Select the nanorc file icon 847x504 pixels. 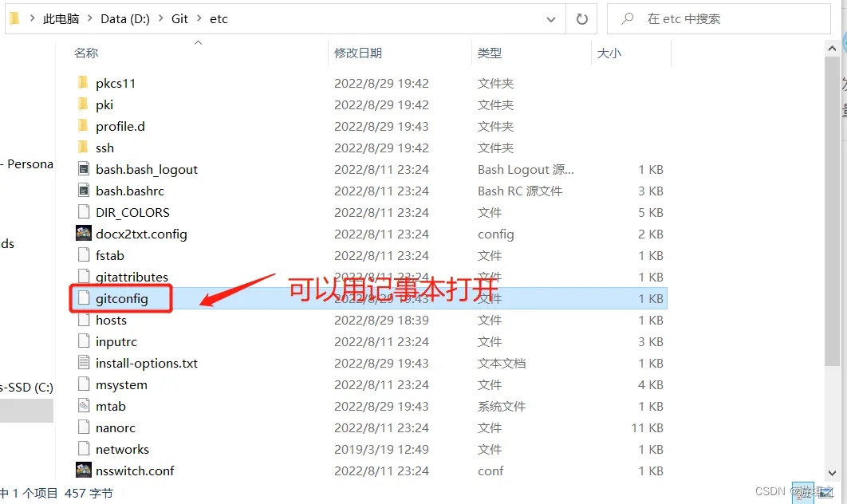coord(84,427)
